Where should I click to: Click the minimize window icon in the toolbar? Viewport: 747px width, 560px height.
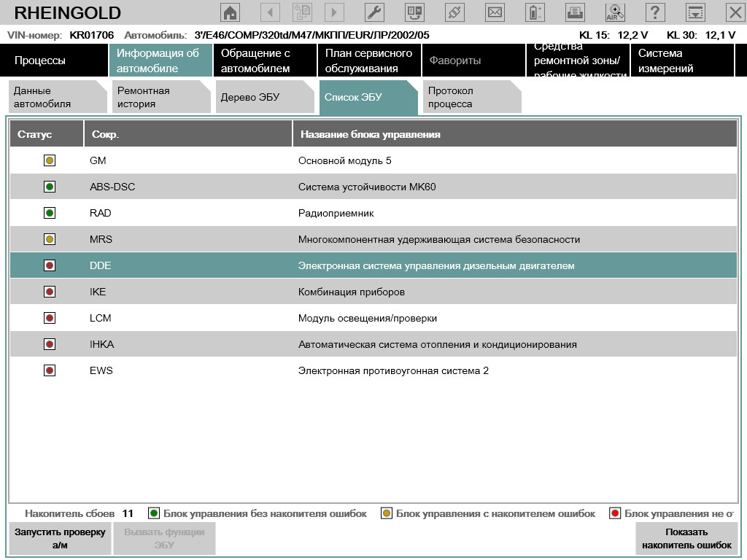695,12
